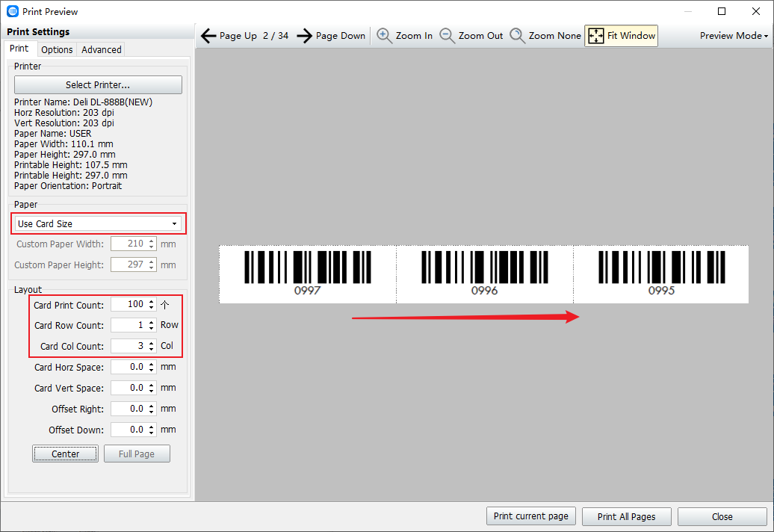Increase Card Print Count with up arrow
The width and height of the screenshot is (774, 532).
coord(152,301)
